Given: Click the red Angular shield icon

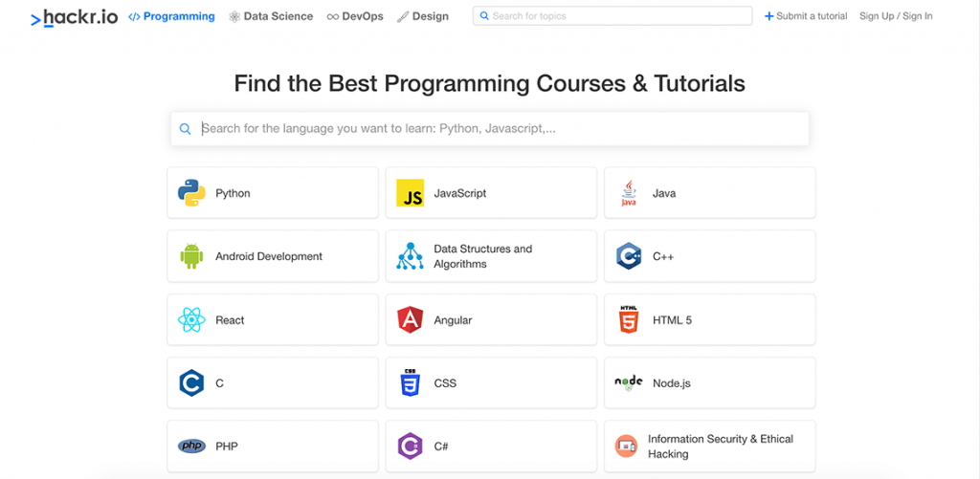Looking at the screenshot, I should click(x=410, y=319).
